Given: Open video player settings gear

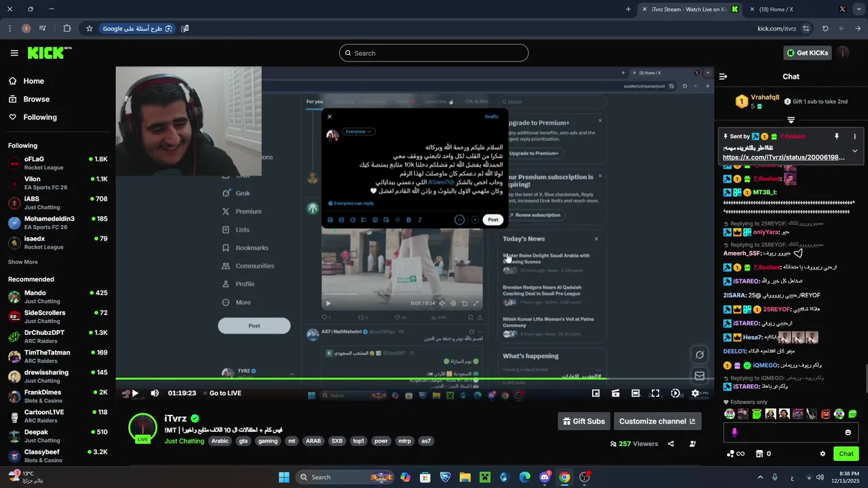Looking at the screenshot, I should (x=695, y=393).
